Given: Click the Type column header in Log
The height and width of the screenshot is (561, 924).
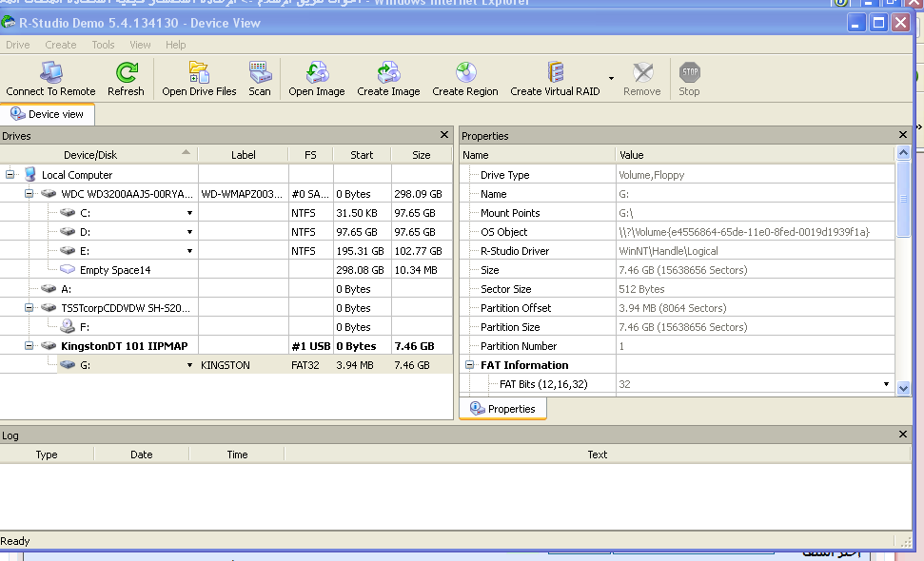Looking at the screenshot, I should click(x=47, y=455).
